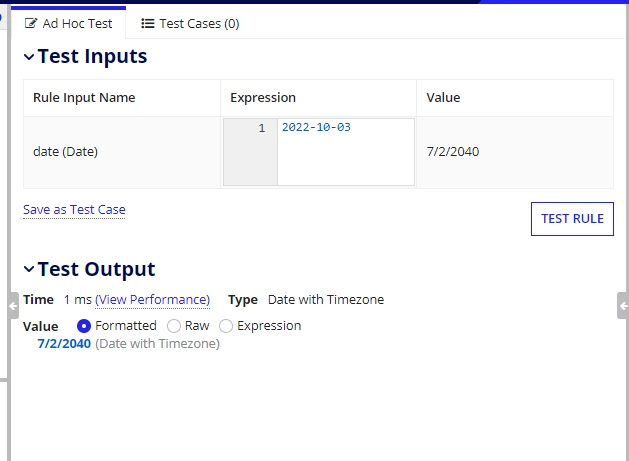
Task: Open the Ad Hoc Test tab label
Action: click(77, 24)
